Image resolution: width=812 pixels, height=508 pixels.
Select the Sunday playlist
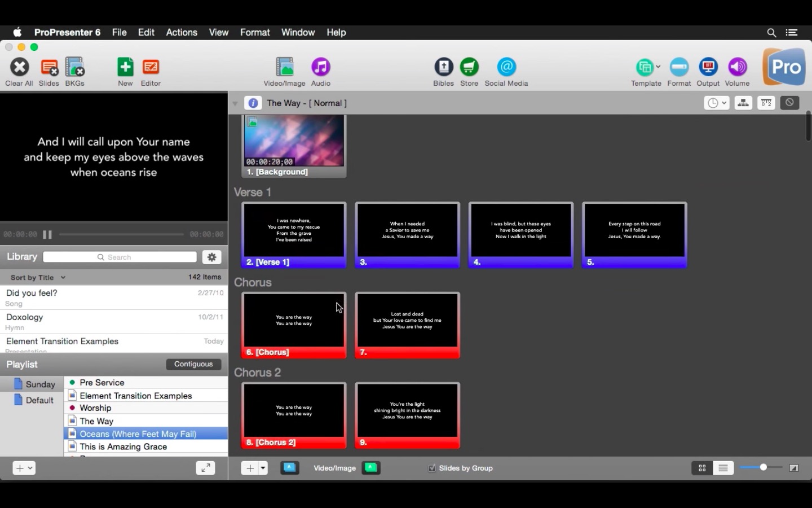pos(32,384)
